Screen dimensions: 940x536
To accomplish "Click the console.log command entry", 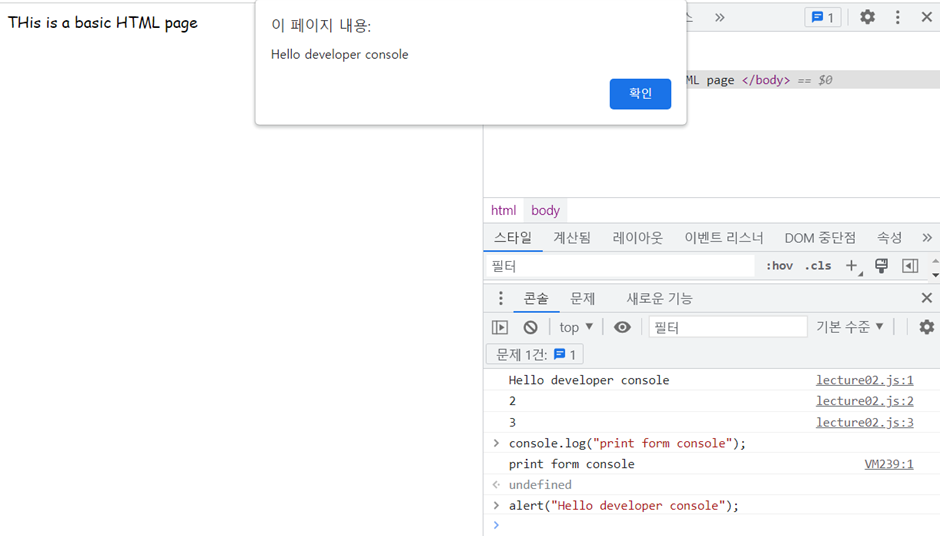I will [x=627, y=444].
